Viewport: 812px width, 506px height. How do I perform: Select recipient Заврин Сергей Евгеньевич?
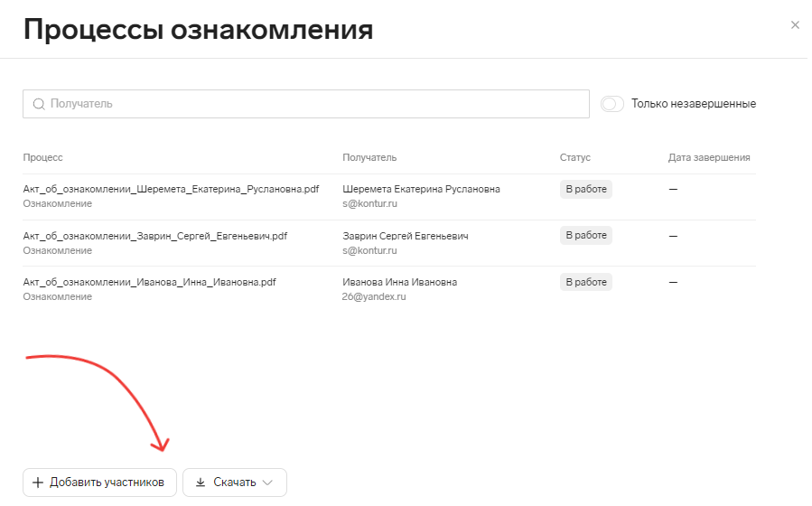[x=405, y=236]
